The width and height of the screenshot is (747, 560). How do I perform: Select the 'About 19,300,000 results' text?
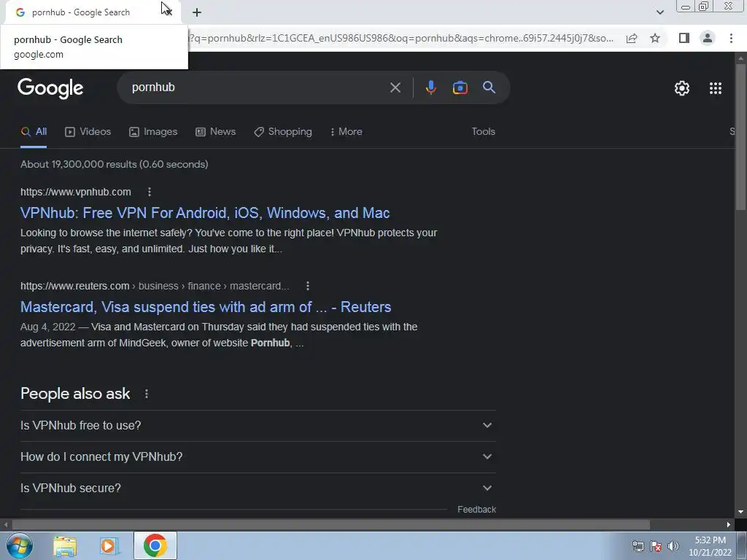click(x=115, y=164)
